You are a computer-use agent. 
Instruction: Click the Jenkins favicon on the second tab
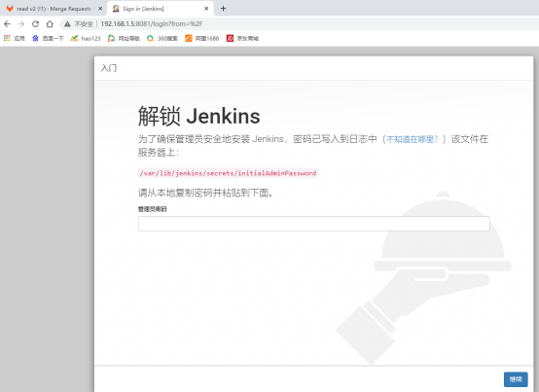[116, 9]
